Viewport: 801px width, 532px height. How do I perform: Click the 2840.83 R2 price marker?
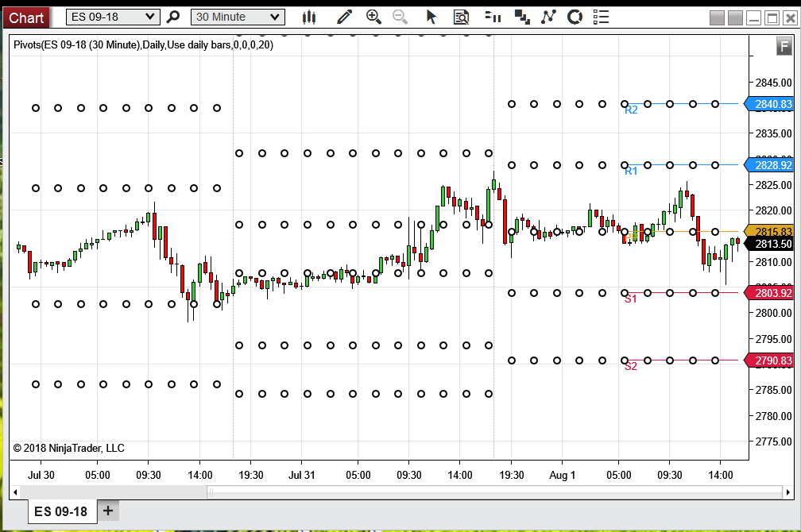pyautogui.click(x=769, y=104)
